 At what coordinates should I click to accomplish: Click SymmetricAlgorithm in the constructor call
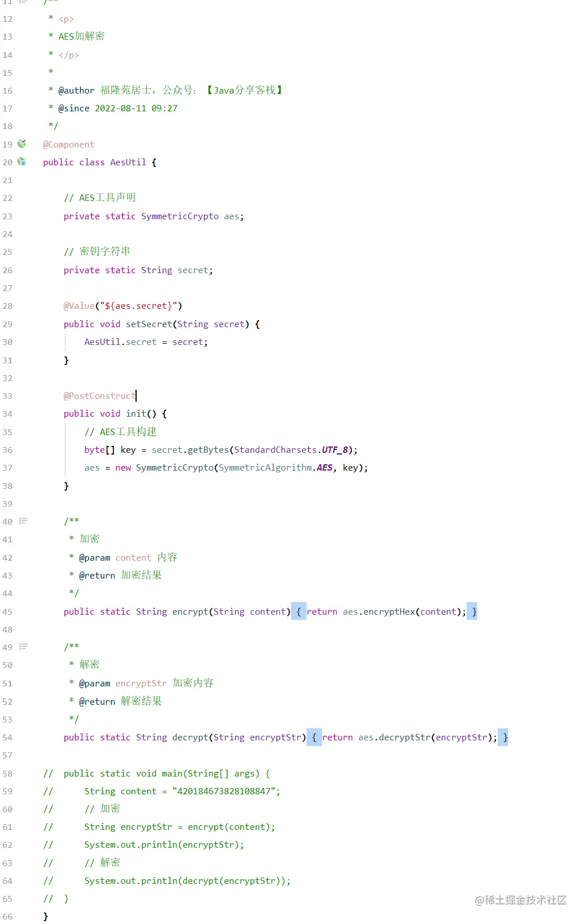click(x=265, y=468)
